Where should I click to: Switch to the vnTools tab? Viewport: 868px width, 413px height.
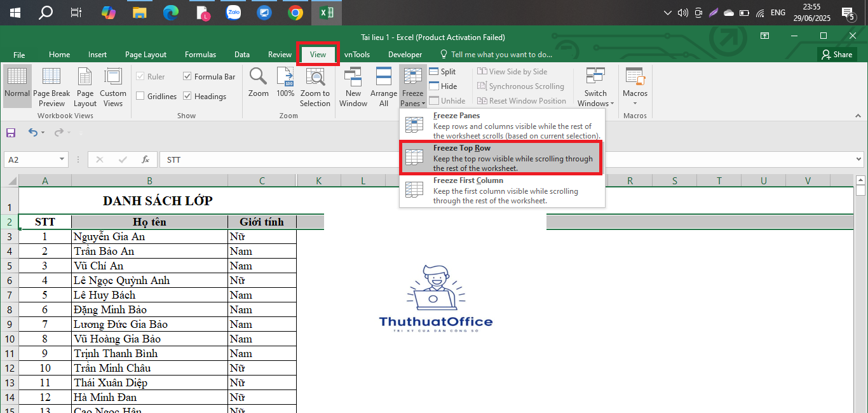[x=356, y=55]
